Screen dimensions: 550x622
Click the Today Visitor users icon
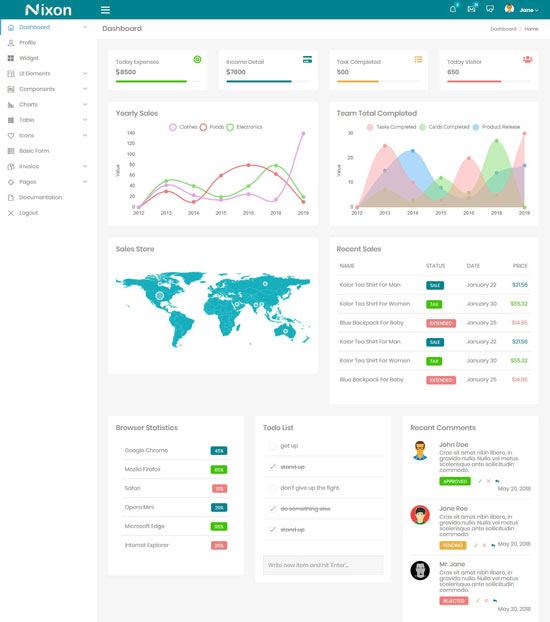tap(527, 60)
